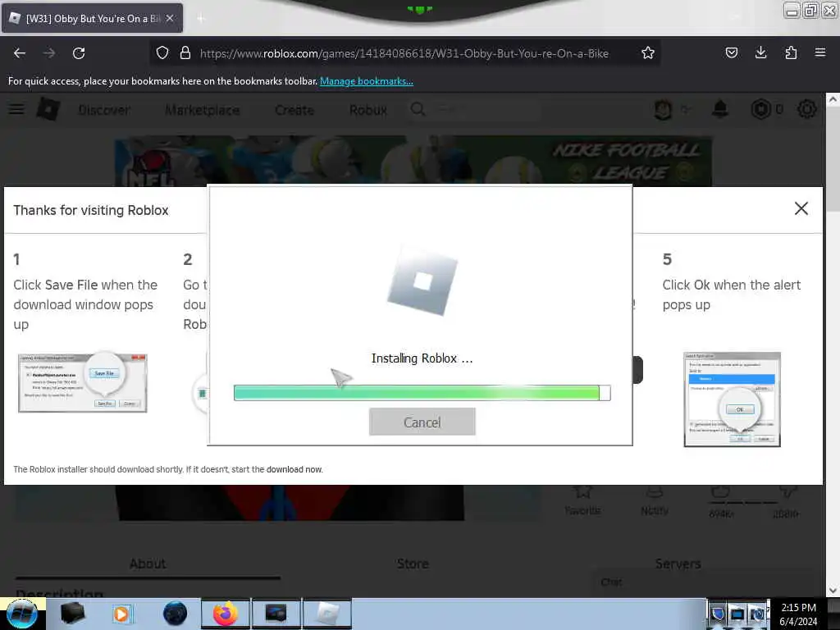
Task: Click the thumbs up like icon
Action: [721, 492]
